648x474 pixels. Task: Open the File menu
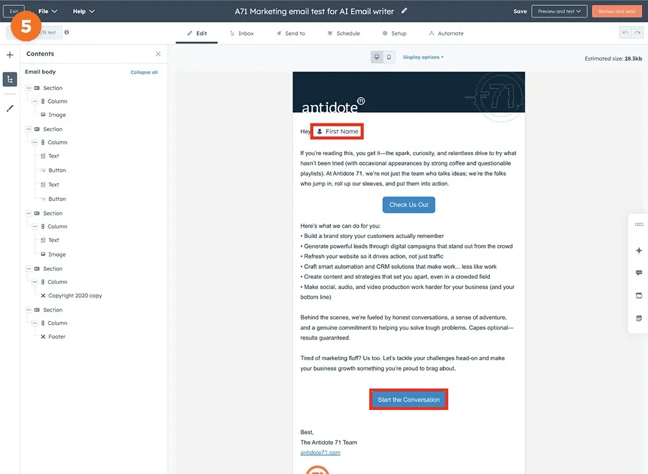tap(48, 11)
